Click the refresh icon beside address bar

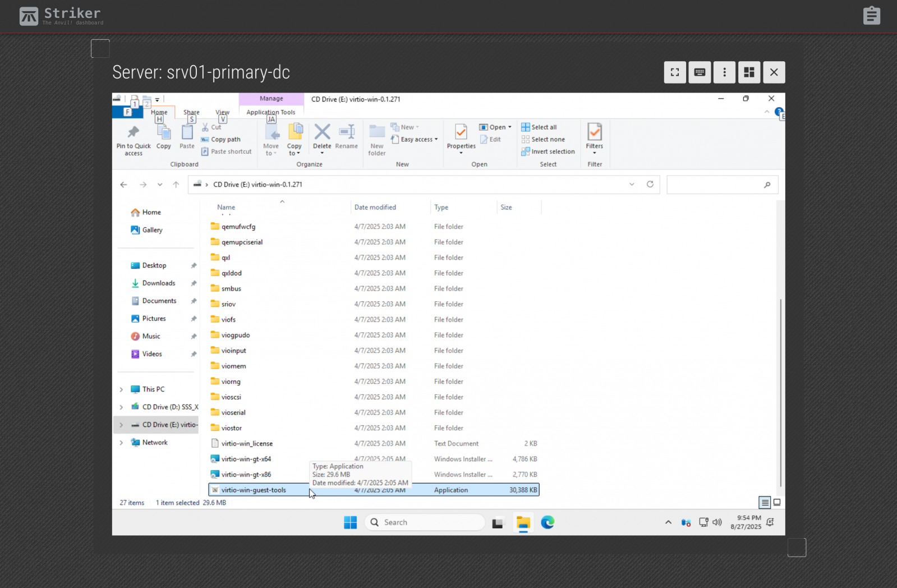click(650, 185)
